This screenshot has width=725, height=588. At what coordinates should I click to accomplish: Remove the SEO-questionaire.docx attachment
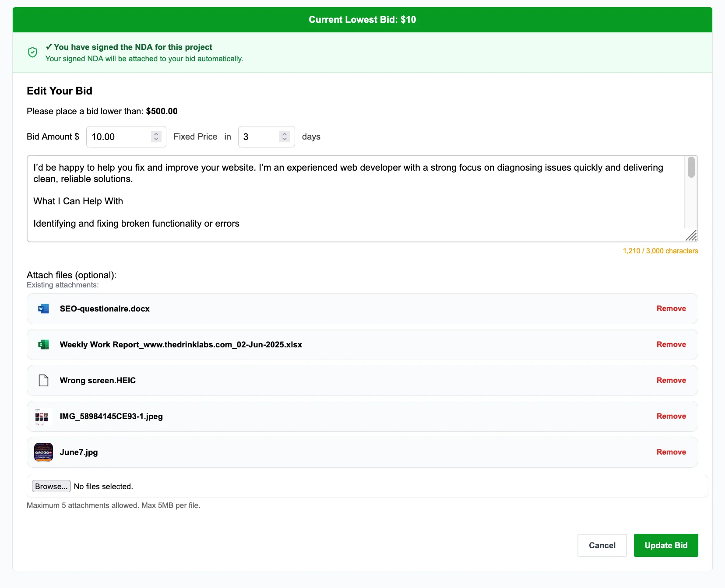pyautogui.click(x=671, y=309)
